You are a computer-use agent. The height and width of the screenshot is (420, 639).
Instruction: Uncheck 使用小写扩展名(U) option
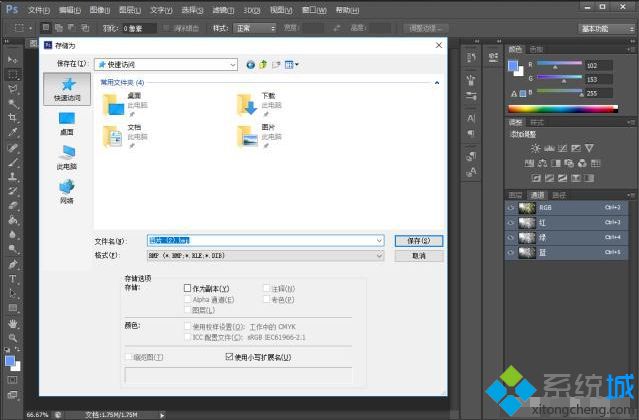[x=229, y=357]
